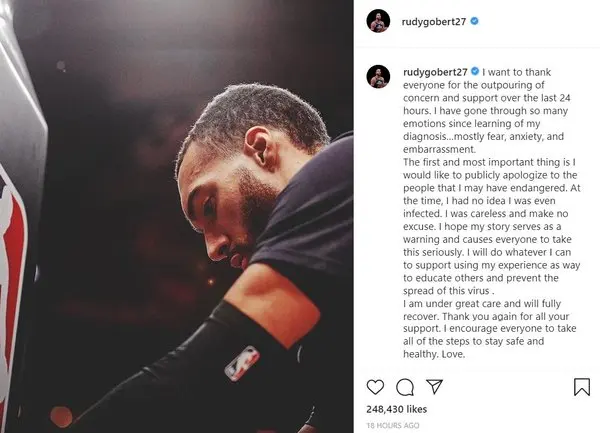Click the final words 'healthy. Love.' in caption
Screen dimensions: 600x433
434,354
